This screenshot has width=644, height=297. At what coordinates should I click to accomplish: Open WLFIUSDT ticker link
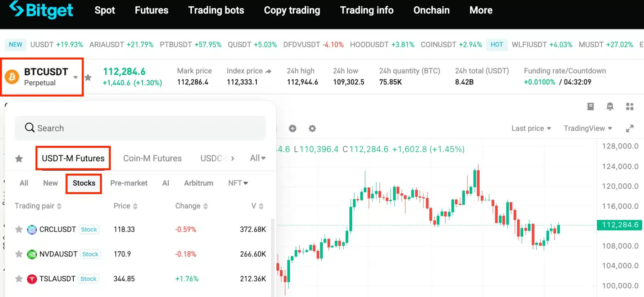pos(542,45)
